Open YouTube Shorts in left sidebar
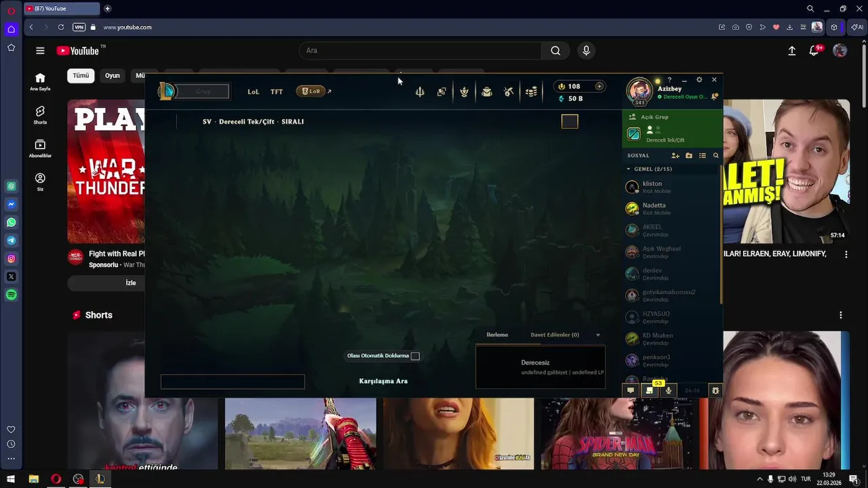Screen dimensions: 868x488 coord(40,115)
